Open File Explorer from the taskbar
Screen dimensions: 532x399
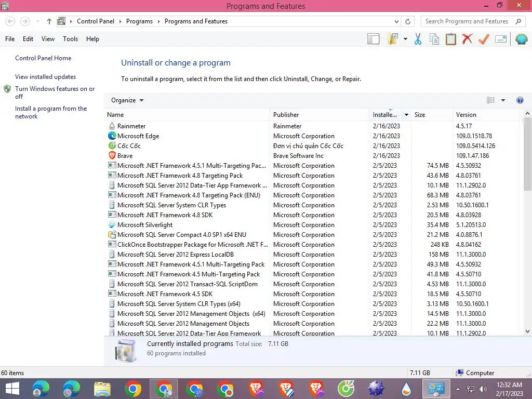[102, 389]
